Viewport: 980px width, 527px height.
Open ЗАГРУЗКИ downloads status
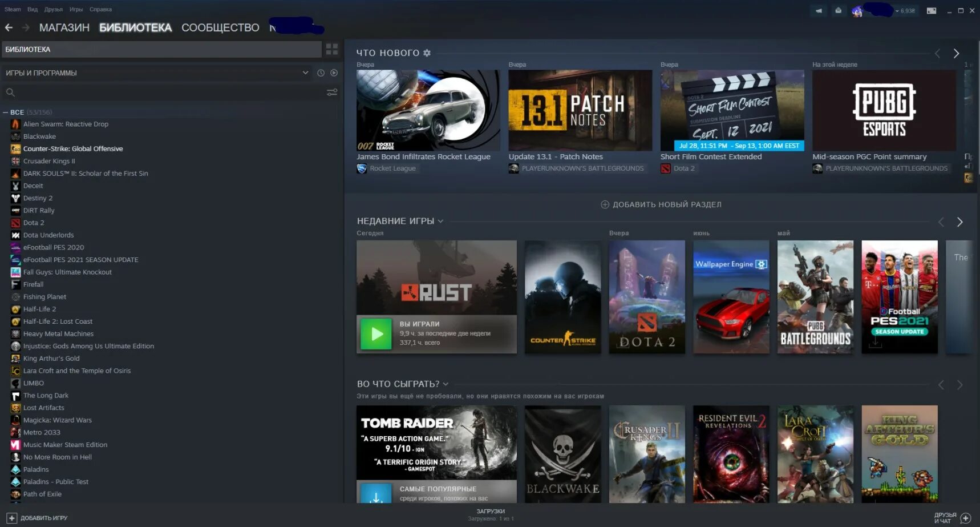(491, 514)
